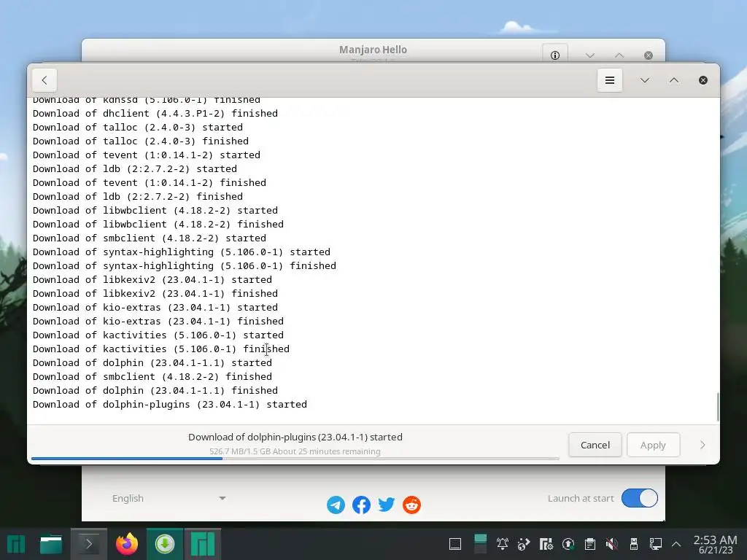Open the Telegram link icon
Image resolution: width=747 pixels, height=560 pixels.
[336, 505]
